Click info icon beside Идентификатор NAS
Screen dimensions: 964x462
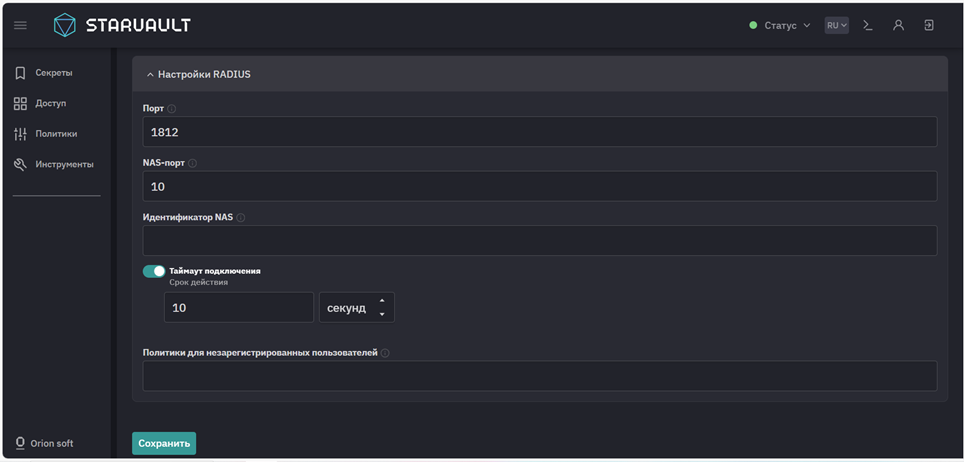241,217
